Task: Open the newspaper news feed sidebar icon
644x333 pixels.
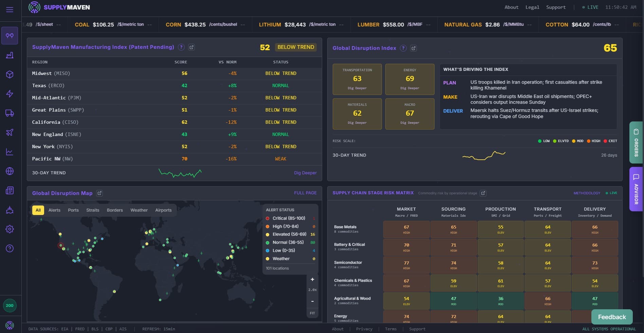Action: (10, 191)
